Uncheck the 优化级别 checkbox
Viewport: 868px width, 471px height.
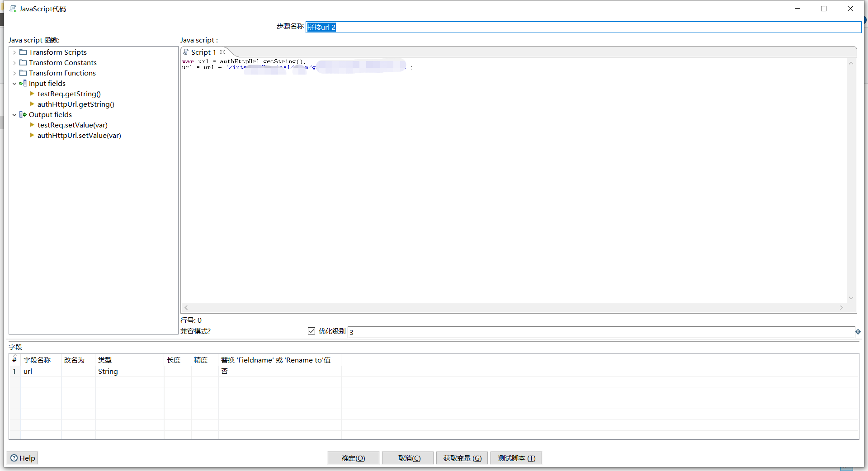pos(311,331)
